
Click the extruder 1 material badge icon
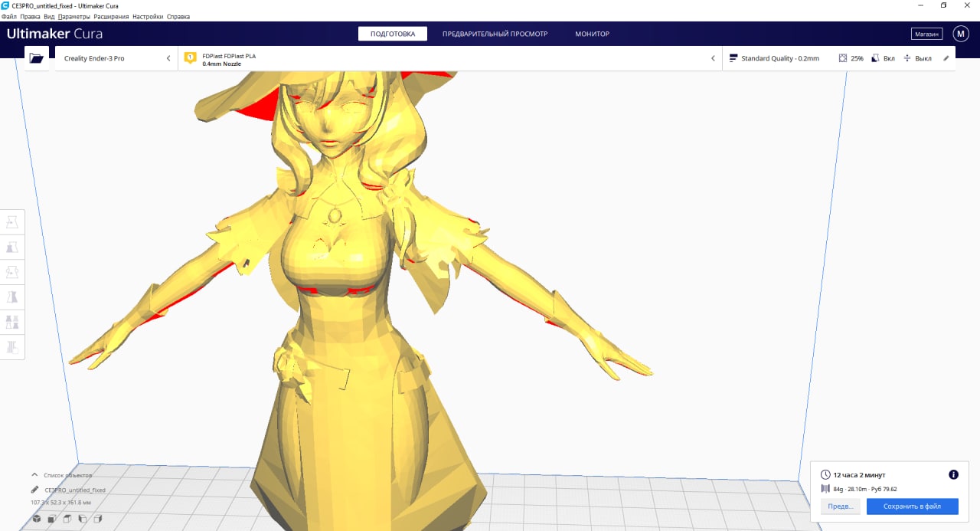click(x=191, y=58)
